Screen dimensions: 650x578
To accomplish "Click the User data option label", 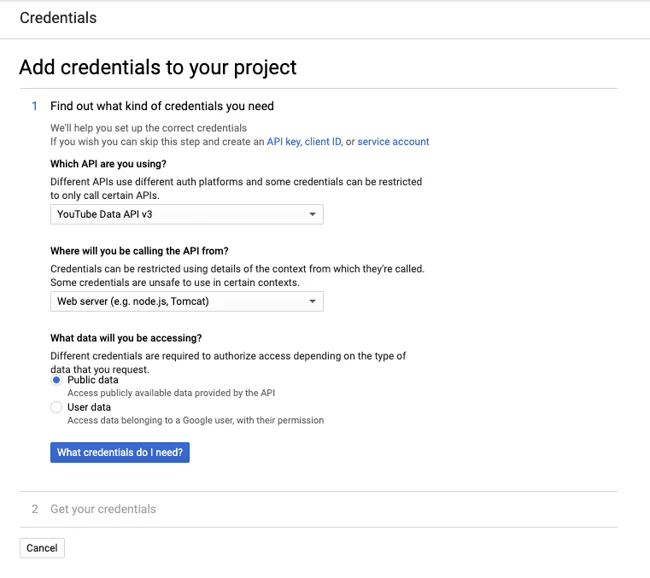I will (x=89, y=407).
